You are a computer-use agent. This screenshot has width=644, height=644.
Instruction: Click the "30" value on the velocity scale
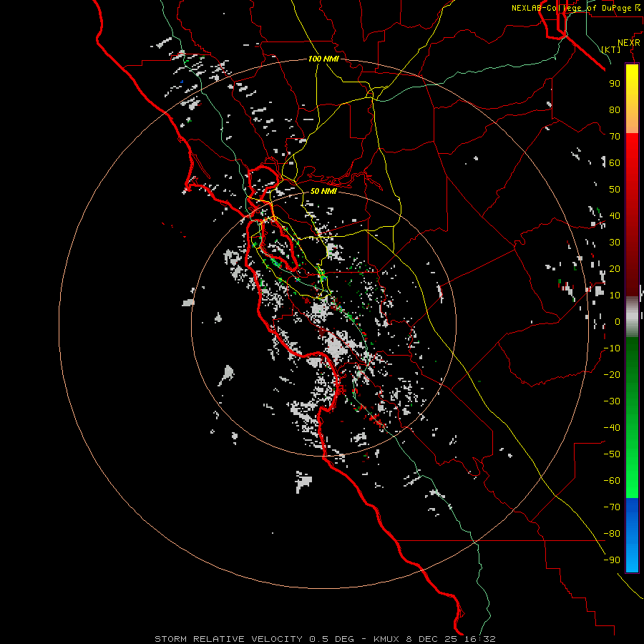[615, 243]
